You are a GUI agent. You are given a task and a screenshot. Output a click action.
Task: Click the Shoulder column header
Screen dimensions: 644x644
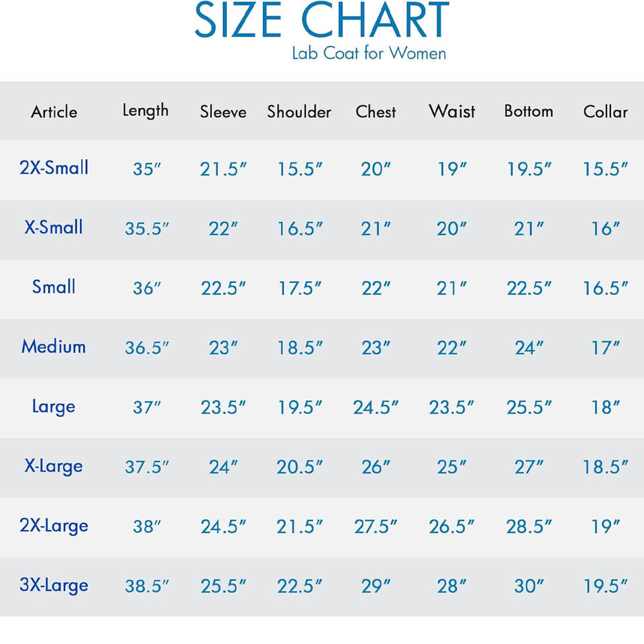(x=299, y=112)
